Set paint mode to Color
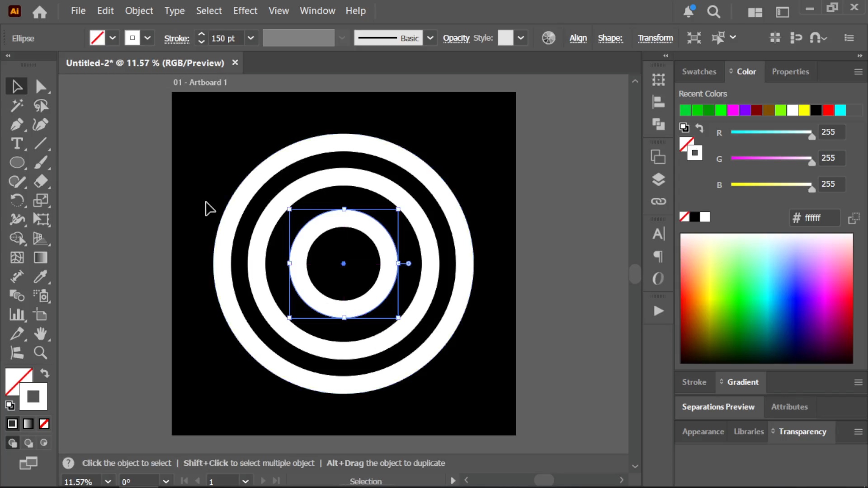868x488 pixels. [x=12, y=424]
